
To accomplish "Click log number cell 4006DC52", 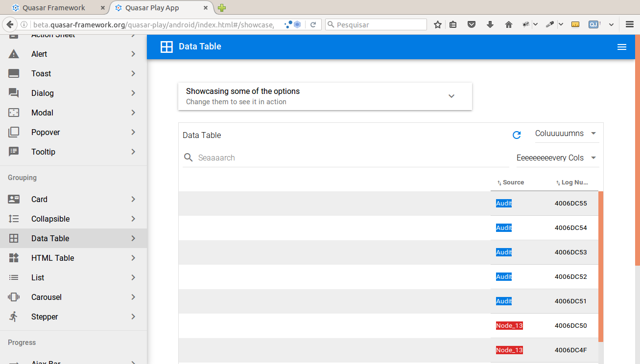I will tap(571, 276).
